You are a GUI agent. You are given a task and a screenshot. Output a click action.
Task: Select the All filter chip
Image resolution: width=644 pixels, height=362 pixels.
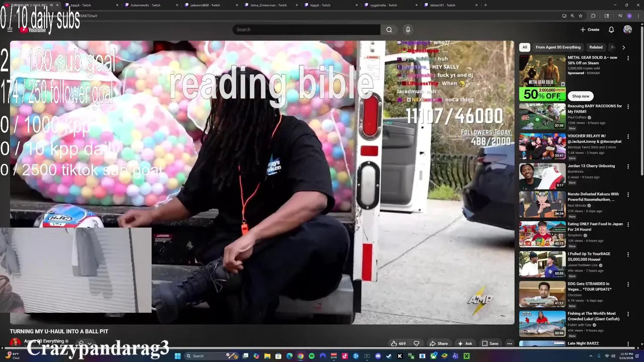(525, 47)
